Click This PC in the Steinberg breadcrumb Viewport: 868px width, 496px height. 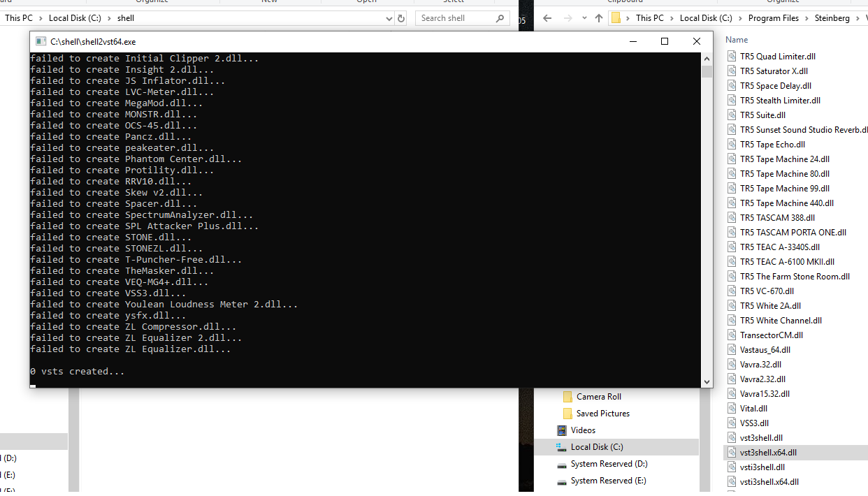(649, 18)
